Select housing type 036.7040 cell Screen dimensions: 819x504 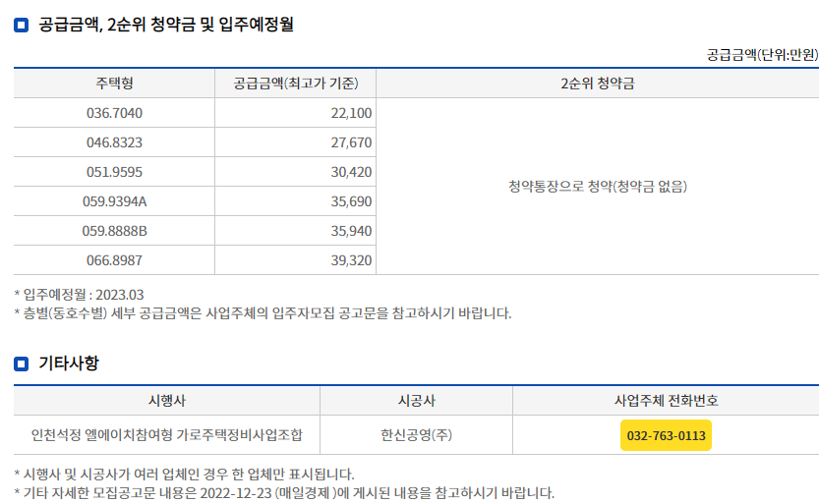(114, 113)
